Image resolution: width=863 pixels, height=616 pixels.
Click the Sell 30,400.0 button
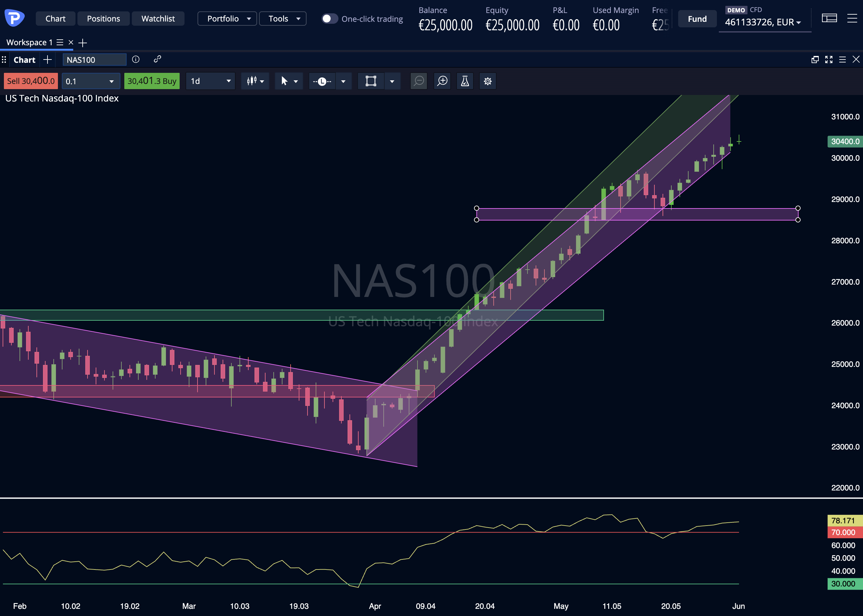(x=31, y=81)
